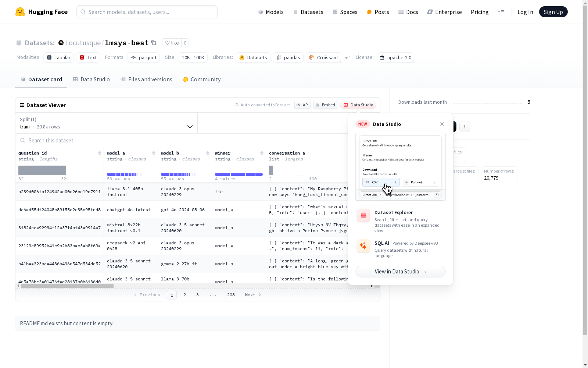The image size is (588, 368).
Task: Click the Embed button
Action: 325,105
